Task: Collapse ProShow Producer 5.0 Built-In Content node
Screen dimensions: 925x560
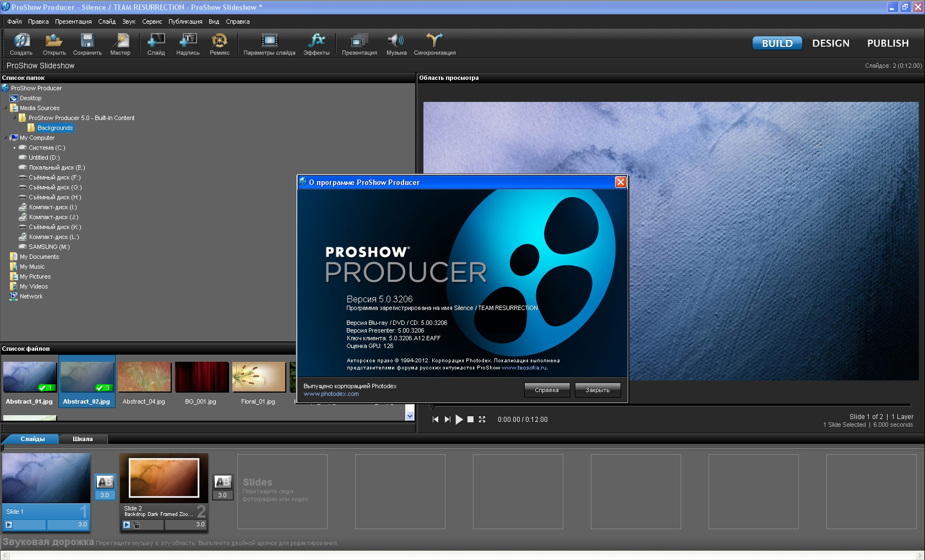Action: [15, 118]
